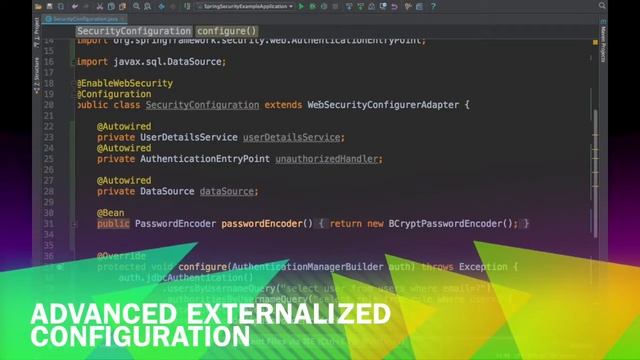The width and height of the screenshot is (640, 360).
Task: Click AuthenticationEntryPoint type on line 25
Action: [x=205, y=159]
